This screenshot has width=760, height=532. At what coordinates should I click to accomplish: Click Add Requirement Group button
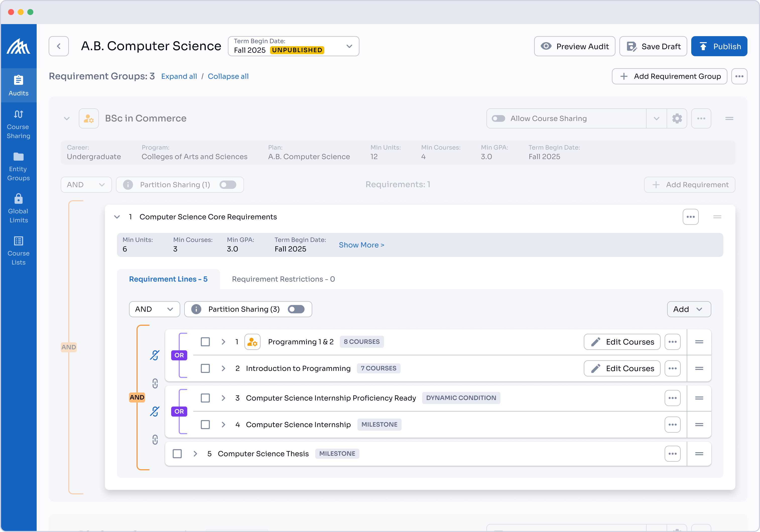(670, 77)
